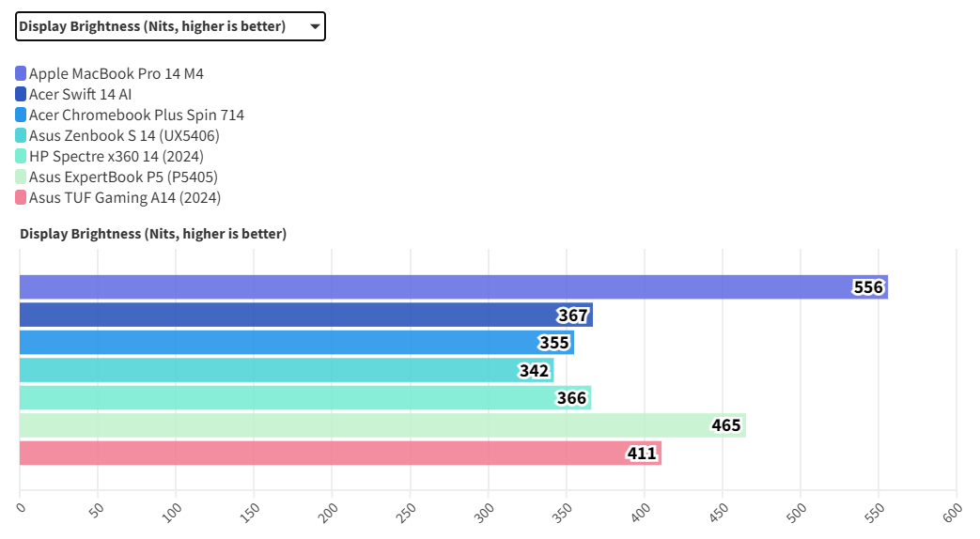Click the chart title above the bars
The image size is (980, 539).
pyautogui.click(x=153, y=234)
